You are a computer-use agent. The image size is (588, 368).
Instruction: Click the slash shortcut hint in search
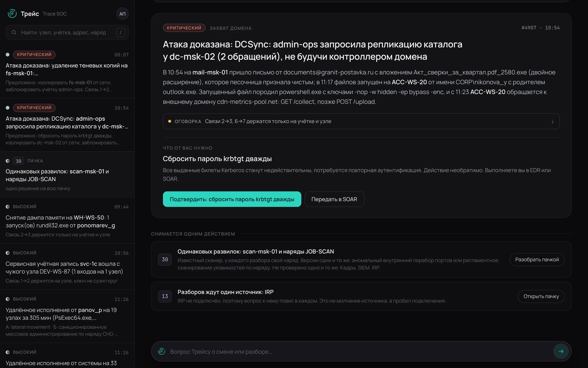120,32
